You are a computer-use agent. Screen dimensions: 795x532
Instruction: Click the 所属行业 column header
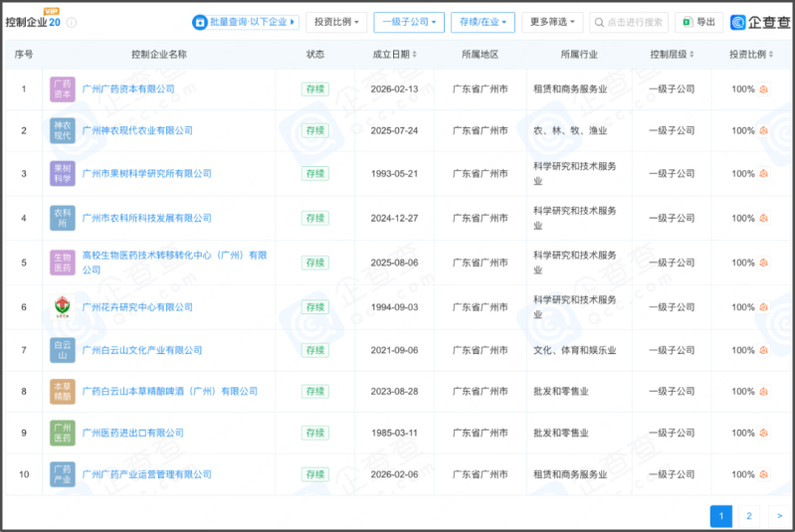coord(579,55)
